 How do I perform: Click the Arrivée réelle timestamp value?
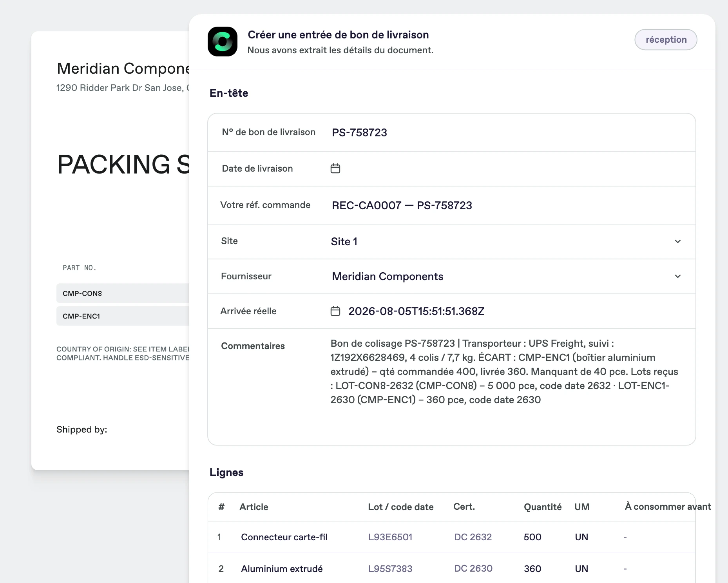coord(417,311)
